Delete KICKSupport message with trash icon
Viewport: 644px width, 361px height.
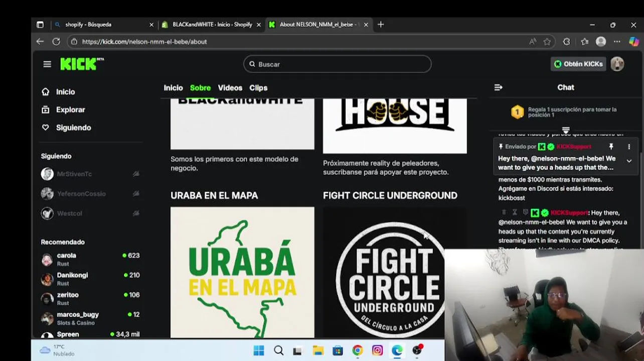[x=504, y=213]
